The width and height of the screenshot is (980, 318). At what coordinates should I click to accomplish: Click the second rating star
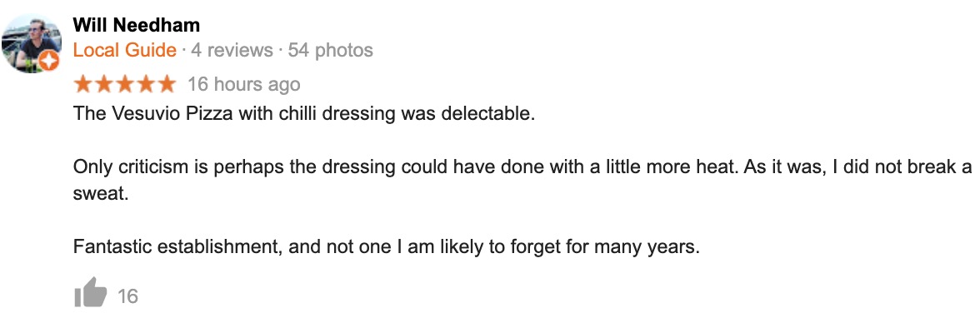tap(104, 84)
